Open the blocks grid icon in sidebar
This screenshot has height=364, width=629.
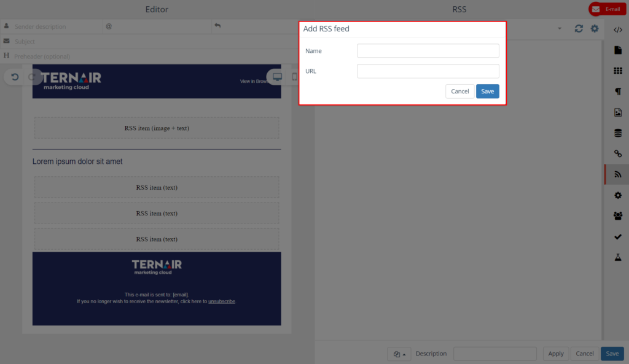tap(618, 71)
